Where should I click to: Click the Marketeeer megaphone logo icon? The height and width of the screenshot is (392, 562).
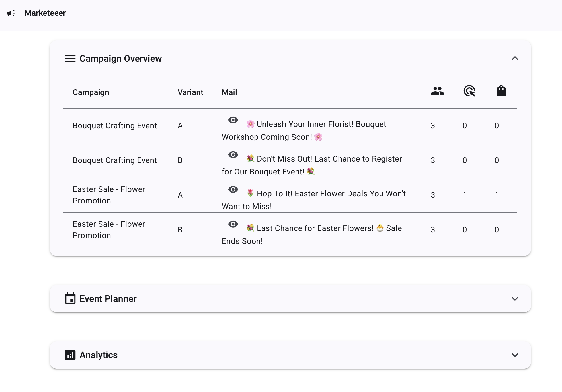click(x=11, y=13)
